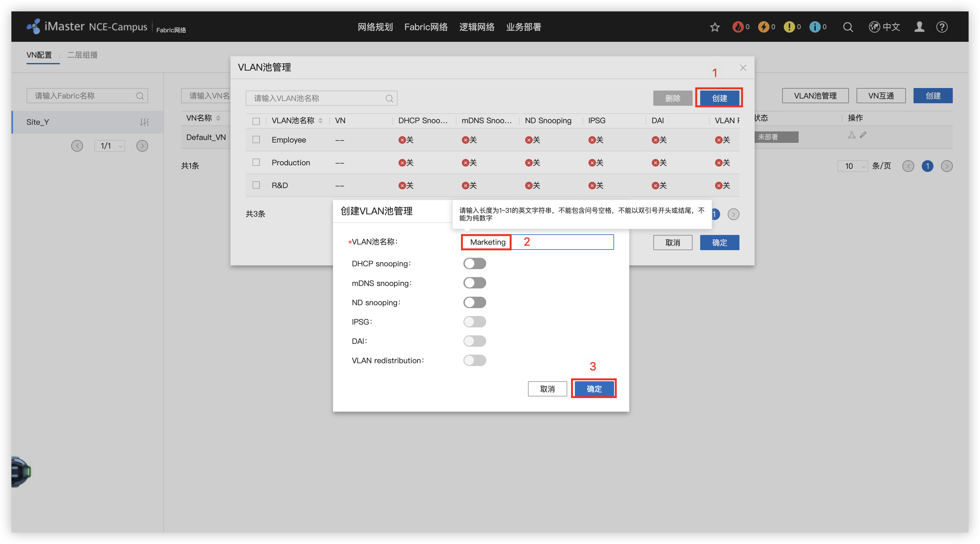Click 确定 in create VLAN pool dialog

pyautogui.click(x=594, y=389)
